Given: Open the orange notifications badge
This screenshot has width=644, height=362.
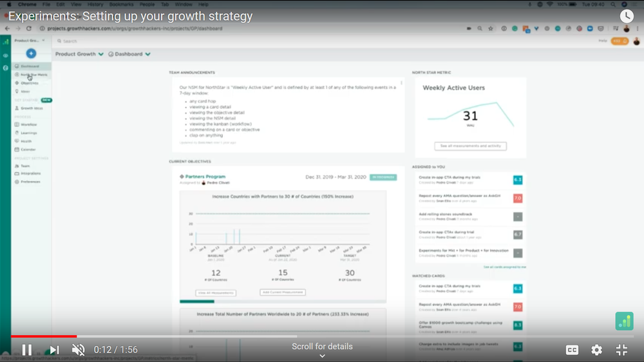Looking at the screenshot, I should click(620, 41).
